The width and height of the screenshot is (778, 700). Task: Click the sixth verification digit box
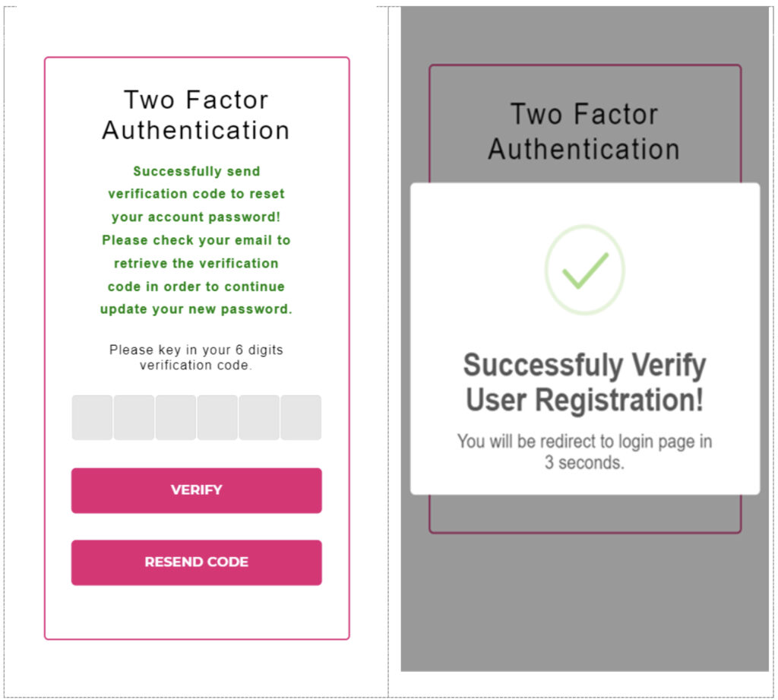[x=301, y=417]
